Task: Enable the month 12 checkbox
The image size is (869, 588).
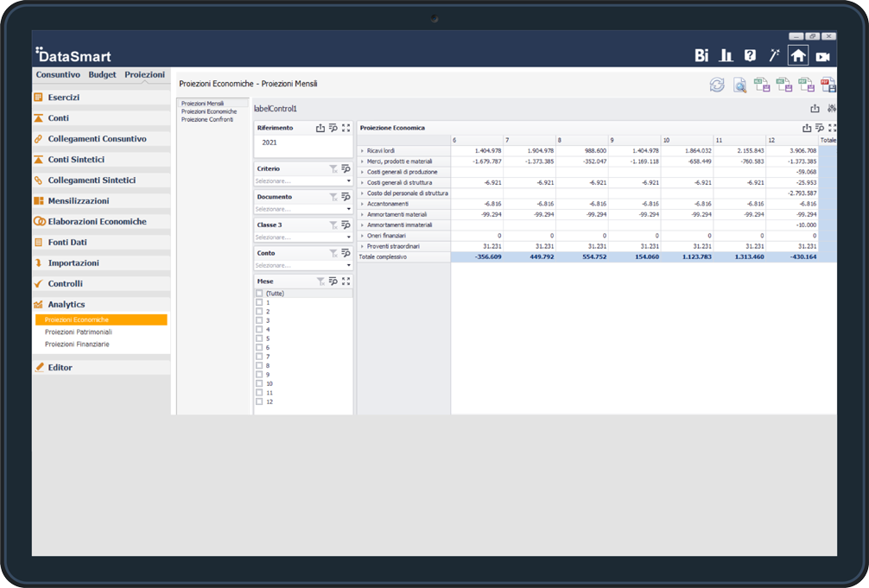Action: (x=259, y=401)
